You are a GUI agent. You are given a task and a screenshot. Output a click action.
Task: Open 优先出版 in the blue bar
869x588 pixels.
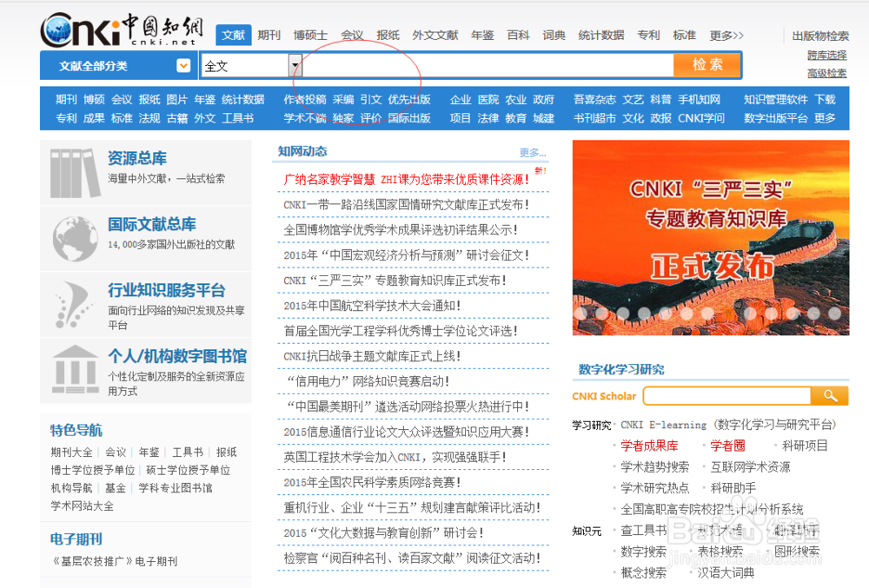point(409,100)
